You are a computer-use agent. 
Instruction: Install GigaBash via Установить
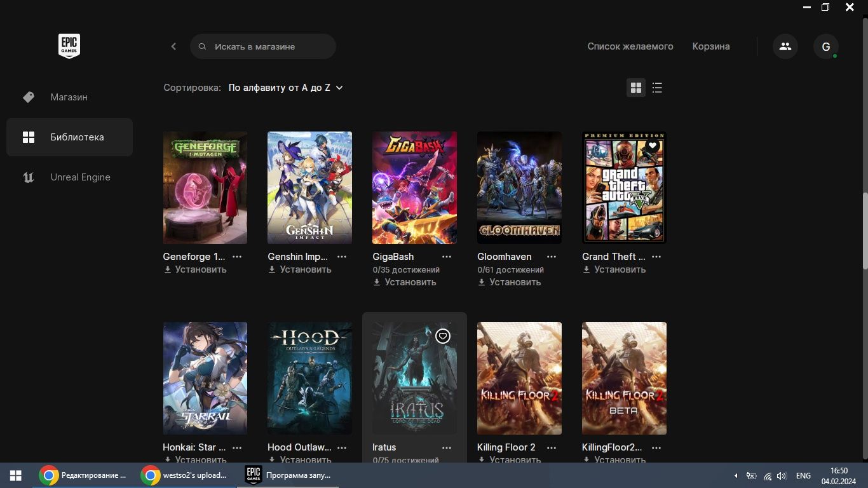pos(405,282)
